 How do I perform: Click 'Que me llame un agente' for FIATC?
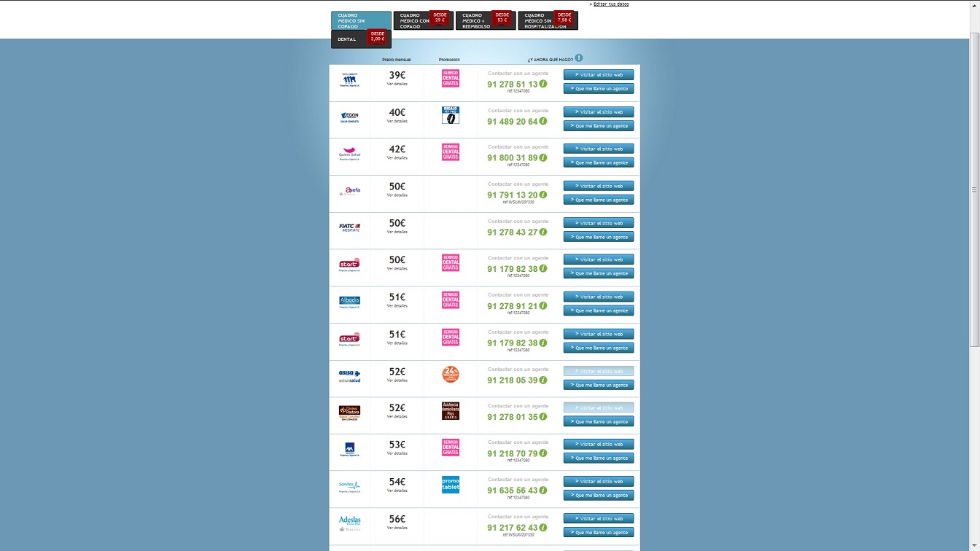click(599, 237)
